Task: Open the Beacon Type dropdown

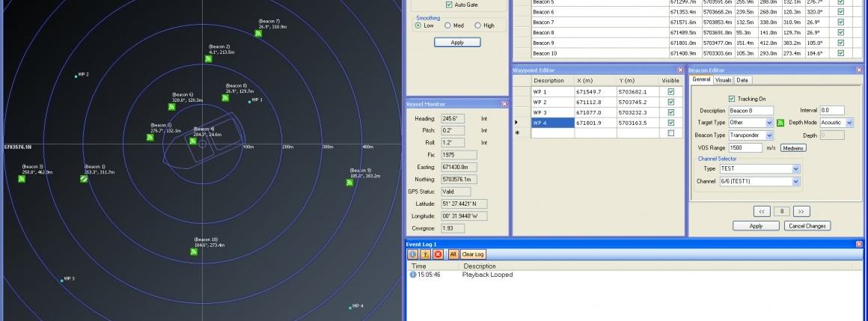Action: [x=769, y=135]
